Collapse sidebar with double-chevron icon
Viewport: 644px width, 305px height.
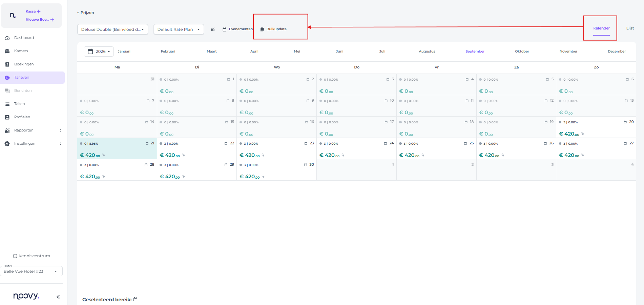tap(58, 297)
